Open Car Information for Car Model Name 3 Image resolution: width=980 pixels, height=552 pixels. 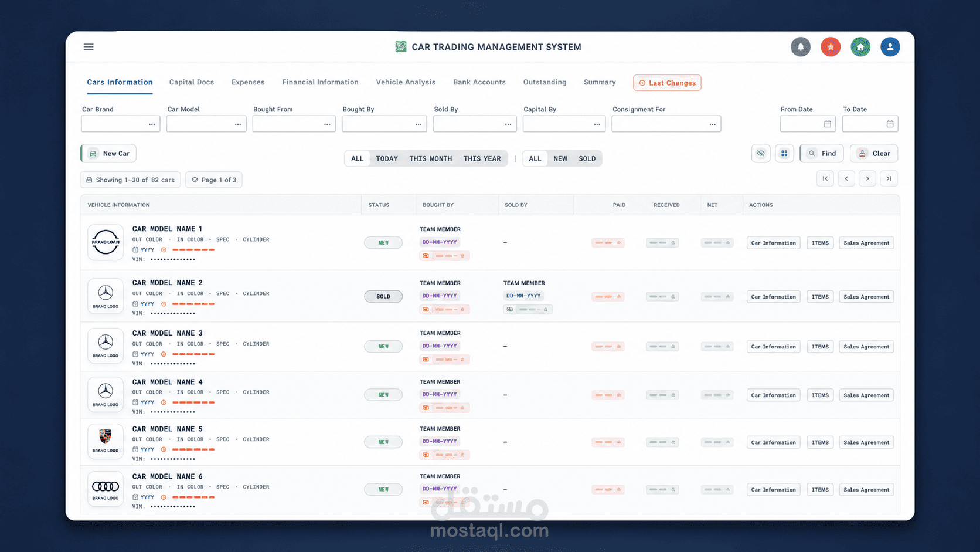(x=774, y=347)
